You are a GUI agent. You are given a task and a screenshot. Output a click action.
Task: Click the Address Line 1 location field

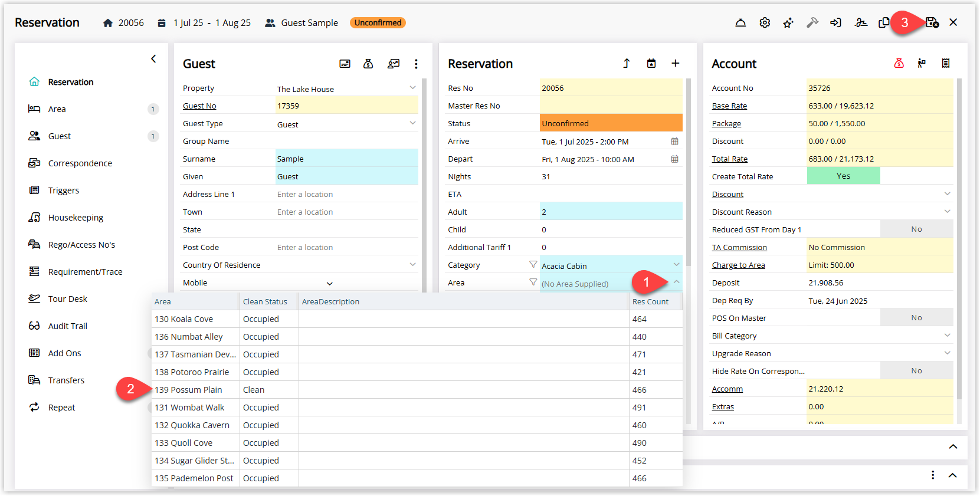tap(347, 194)
